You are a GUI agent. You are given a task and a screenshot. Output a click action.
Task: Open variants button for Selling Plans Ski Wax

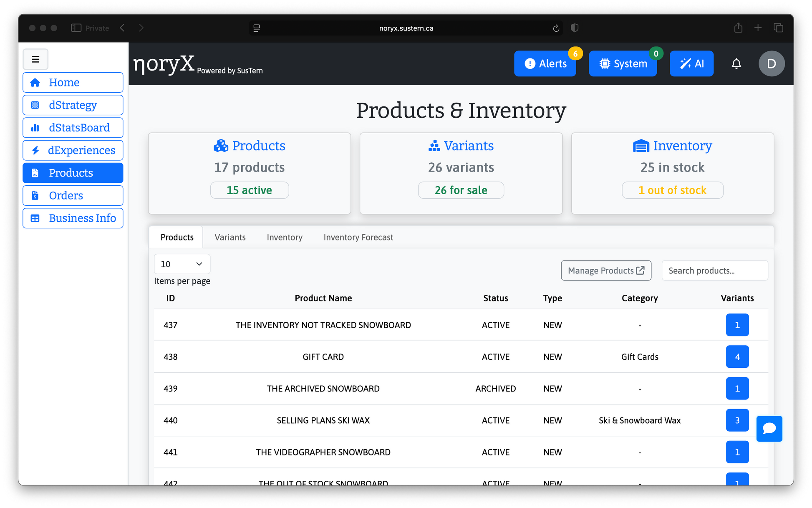737,420
